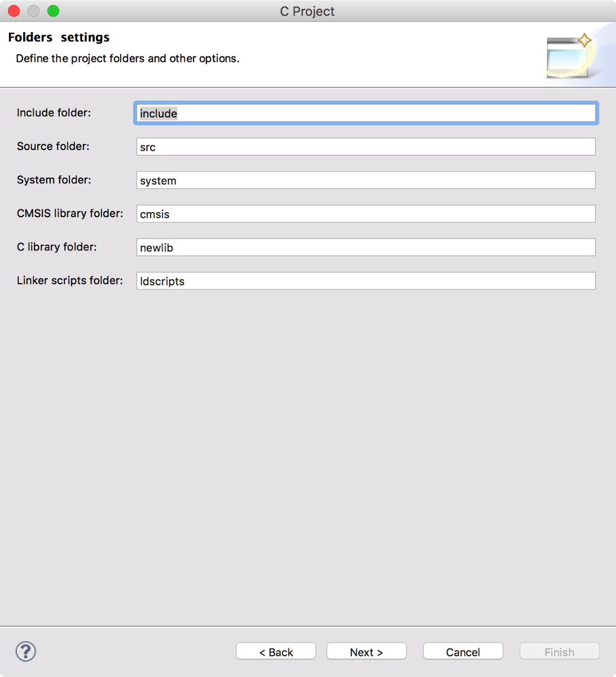Click the Source folder field containing src
The image size is (616, 677).
point(366,147)
